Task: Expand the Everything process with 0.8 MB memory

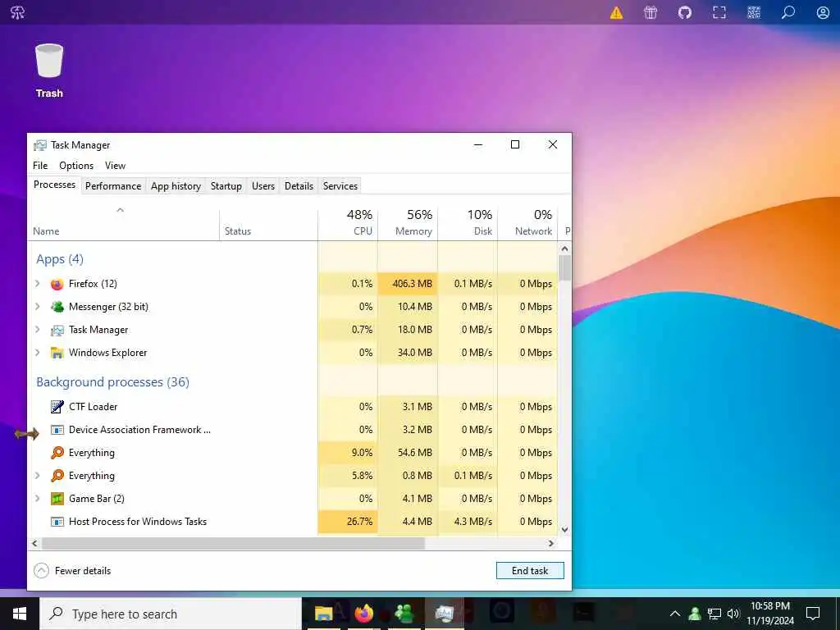Action: point(38,475)
